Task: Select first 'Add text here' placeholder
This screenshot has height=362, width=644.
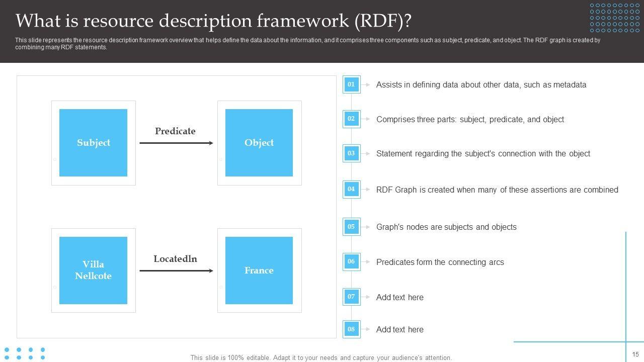Action: 400,297
